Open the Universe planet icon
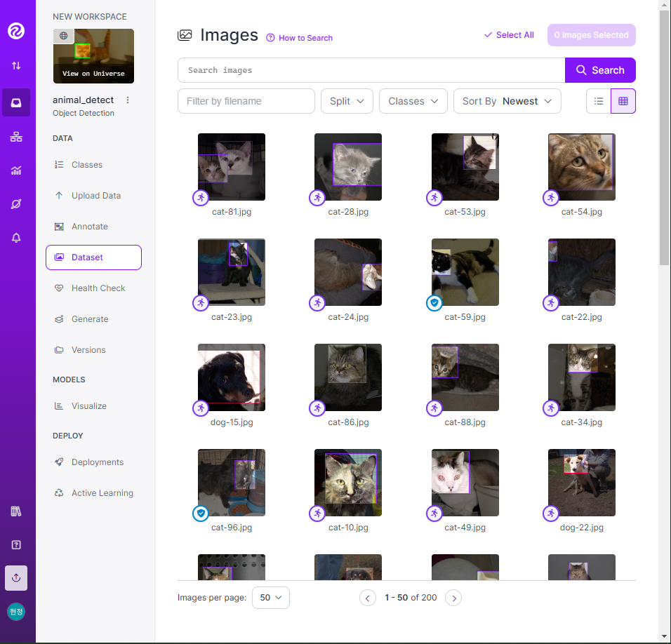Screen dimensions: 671x644 click(x=16, y=204)
